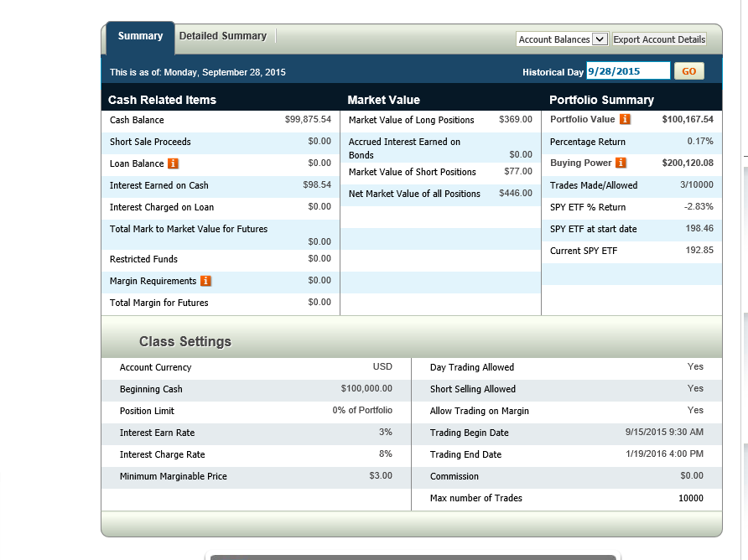
Task: Click the Interest Earned on Cash row
Action: pyautogui.click(x=159, y=185)
